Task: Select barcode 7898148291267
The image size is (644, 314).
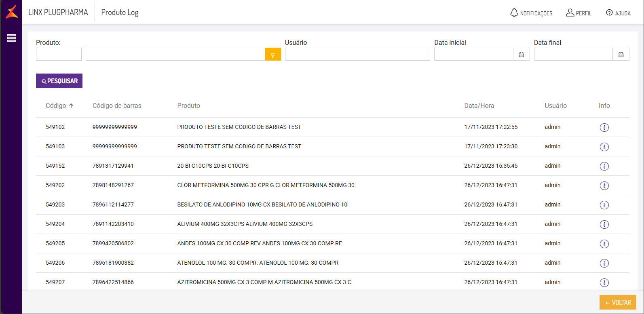Action: (113, 185)
